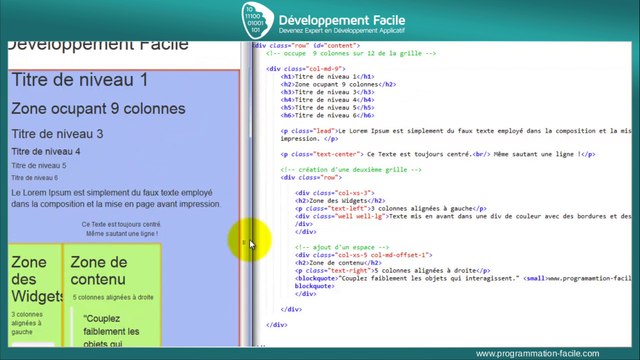
Task: Click the "Zone de contenu" preview heading
Action: pos(99,270)
